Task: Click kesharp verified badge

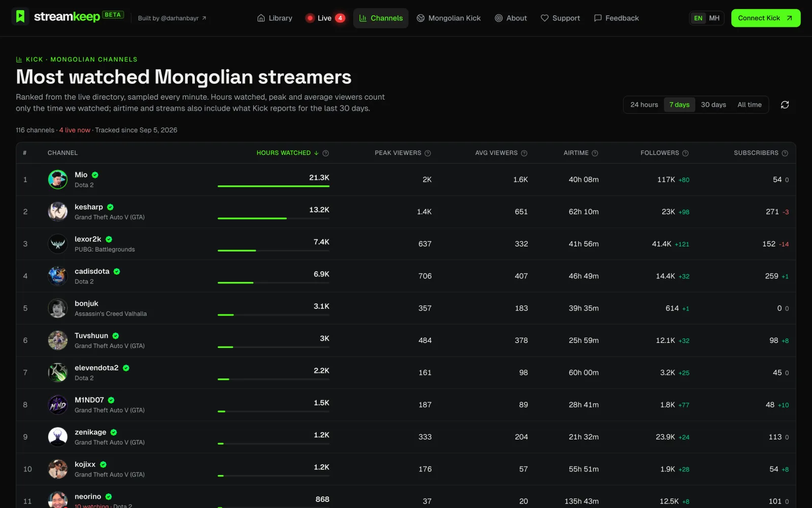Action: pyautogui.click(x=110, y=207)
